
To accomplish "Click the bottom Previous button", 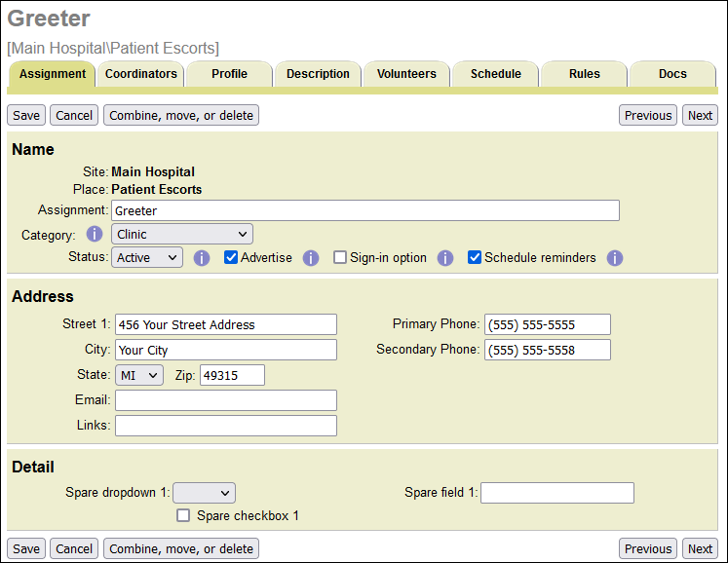I will [x=648, y=548].
